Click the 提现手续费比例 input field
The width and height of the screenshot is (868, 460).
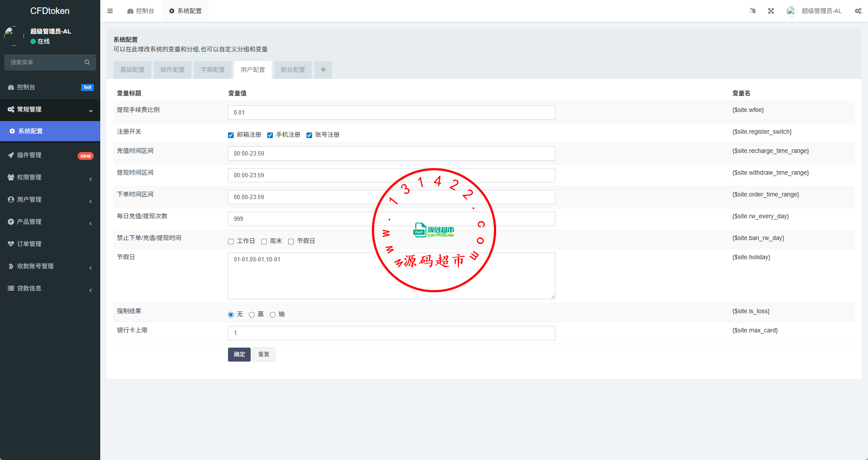[391, 112]
